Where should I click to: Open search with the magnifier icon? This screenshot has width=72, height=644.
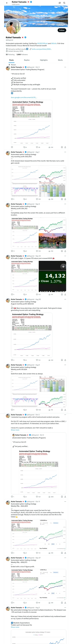pyautogui.click(x=64, y=3)
